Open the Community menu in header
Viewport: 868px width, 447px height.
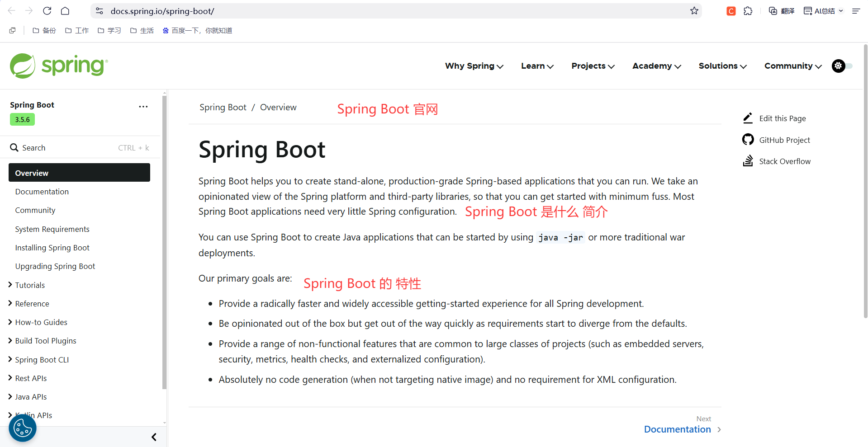coord(793,66)
